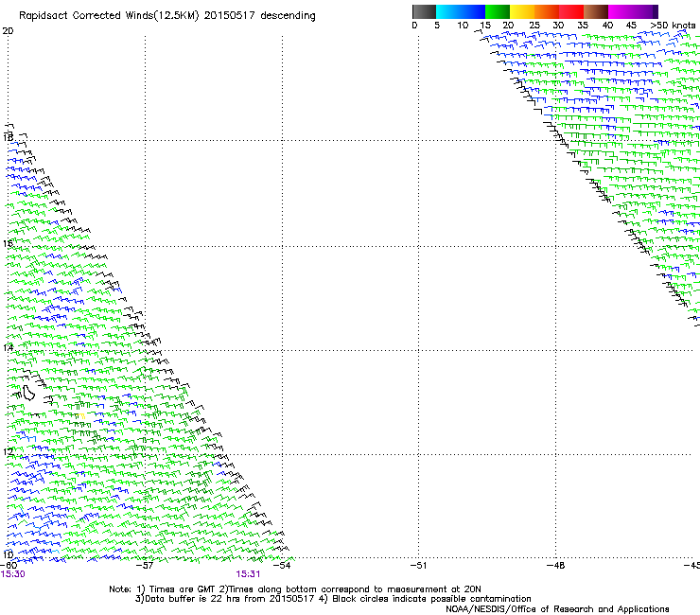700x615 pixels.
Task: Click the yellow wind barb near the island
Action: [80, 415]
